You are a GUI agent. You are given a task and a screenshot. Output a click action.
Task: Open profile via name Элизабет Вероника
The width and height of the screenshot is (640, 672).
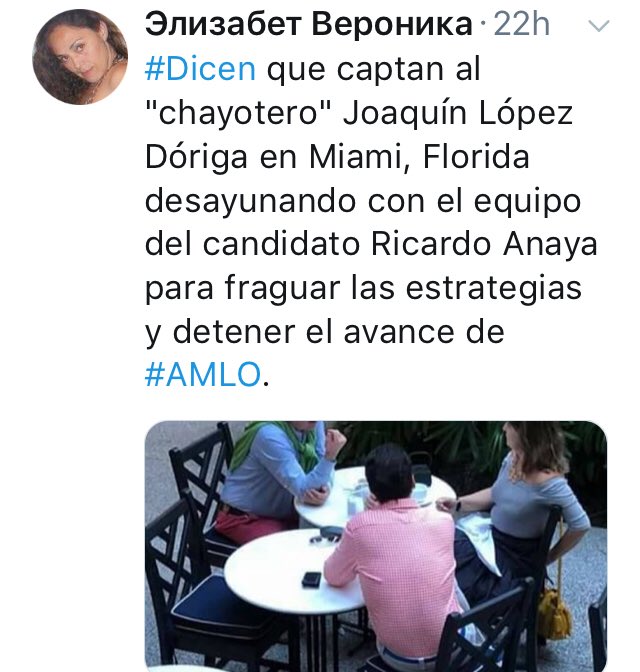[x=309, y=24]
